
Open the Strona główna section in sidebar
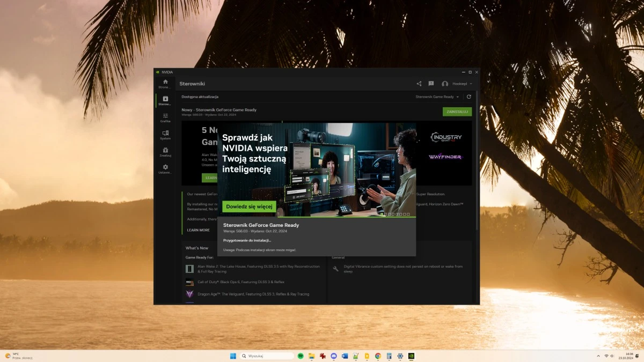165,82
